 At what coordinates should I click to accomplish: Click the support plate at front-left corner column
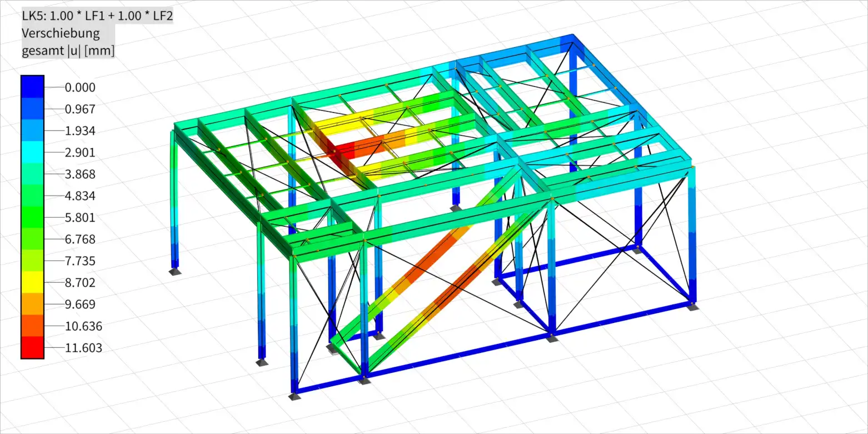295,396
